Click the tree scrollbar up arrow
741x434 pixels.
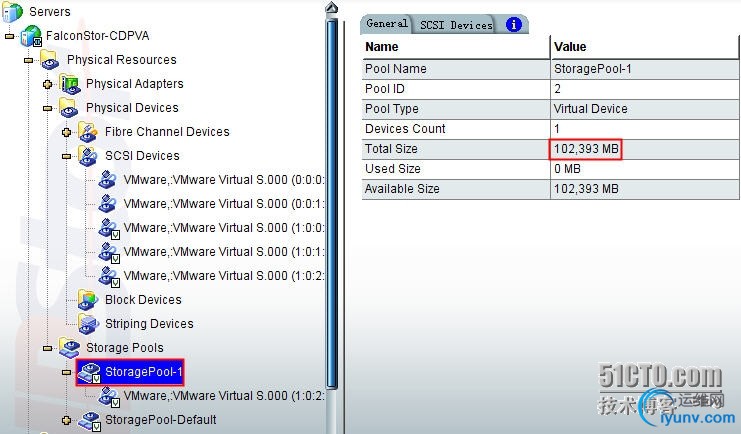click(332, 8)
